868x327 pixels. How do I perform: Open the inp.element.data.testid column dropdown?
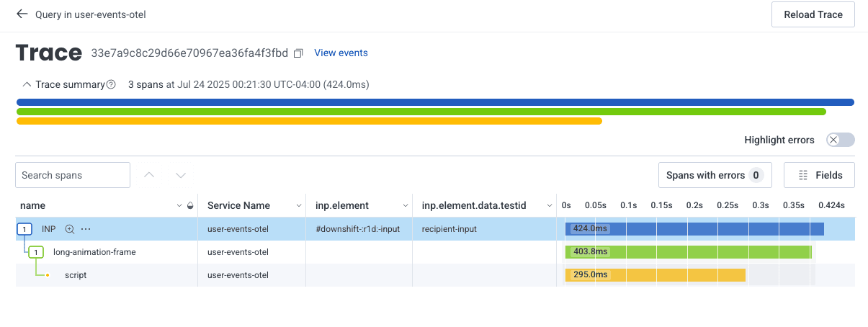click(x=550, y=206)
